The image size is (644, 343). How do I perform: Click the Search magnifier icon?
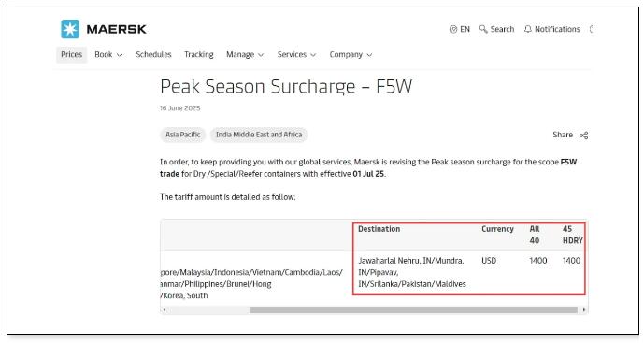tap(483, 29)
